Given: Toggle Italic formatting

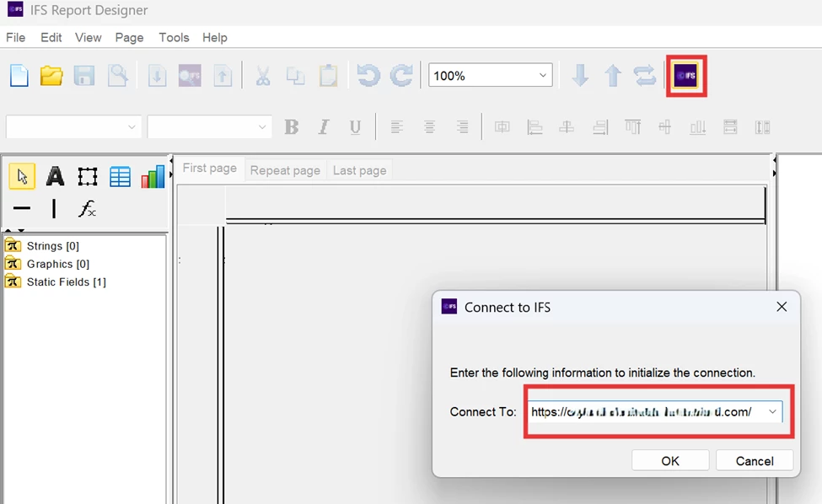Looking at the screenshot, I should click(x=324, y=126).
